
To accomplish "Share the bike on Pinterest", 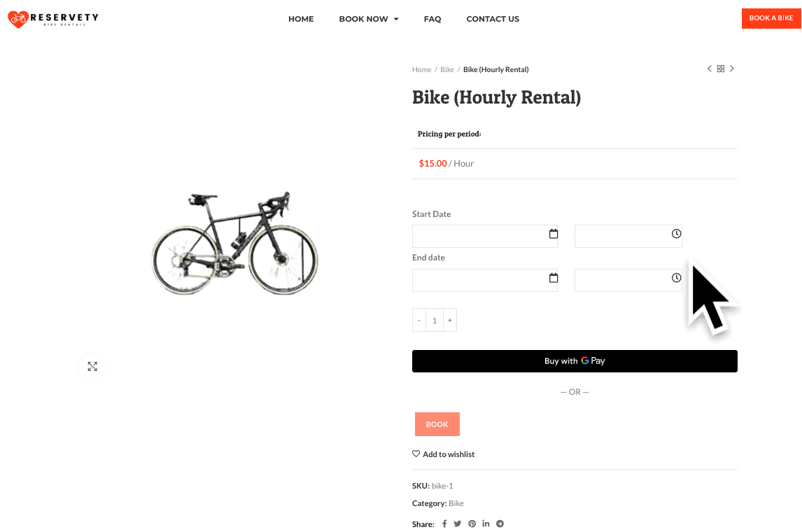I will tap(472, 524).
